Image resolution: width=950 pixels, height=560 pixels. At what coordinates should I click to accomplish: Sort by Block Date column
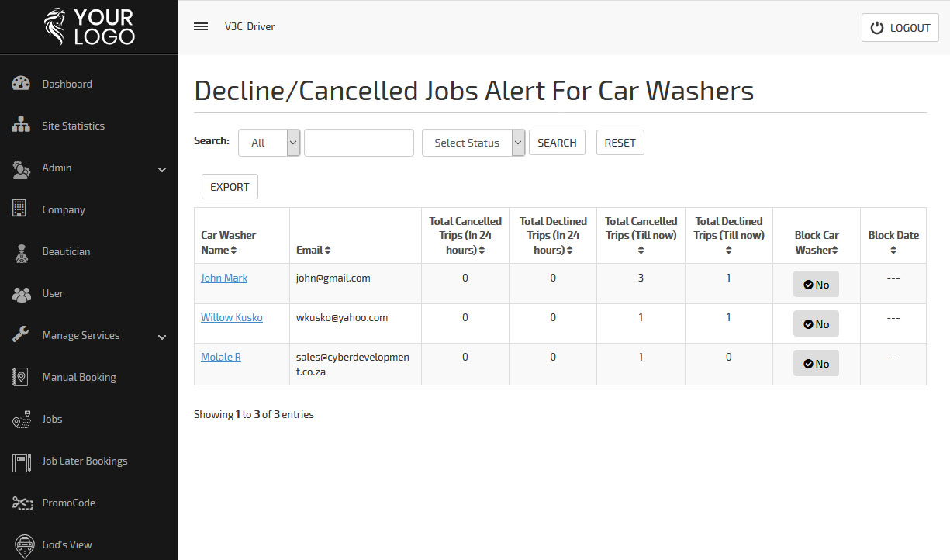click(x=893, y=251)
